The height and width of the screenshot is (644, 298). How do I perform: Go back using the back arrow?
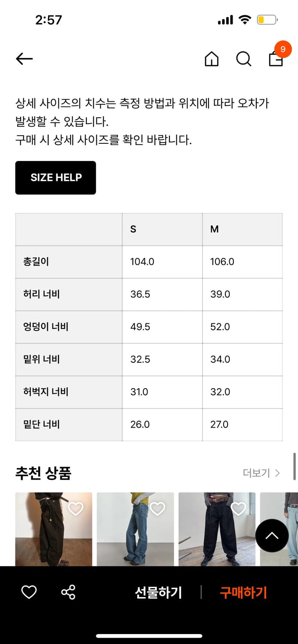click(24, 58)
